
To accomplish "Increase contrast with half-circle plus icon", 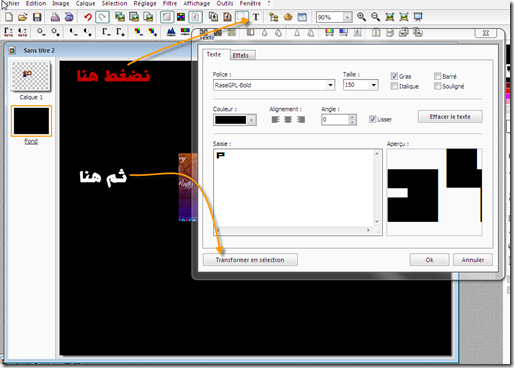I will point(87,32).
